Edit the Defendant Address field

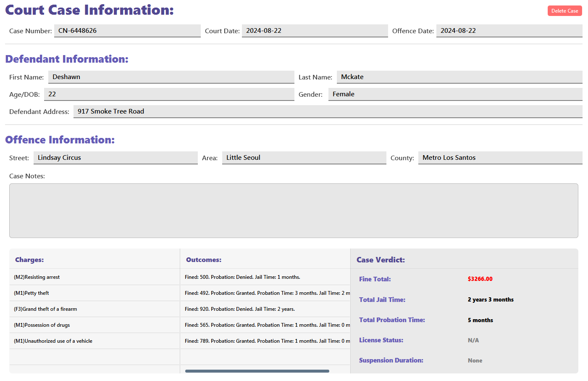pos(328,111)
